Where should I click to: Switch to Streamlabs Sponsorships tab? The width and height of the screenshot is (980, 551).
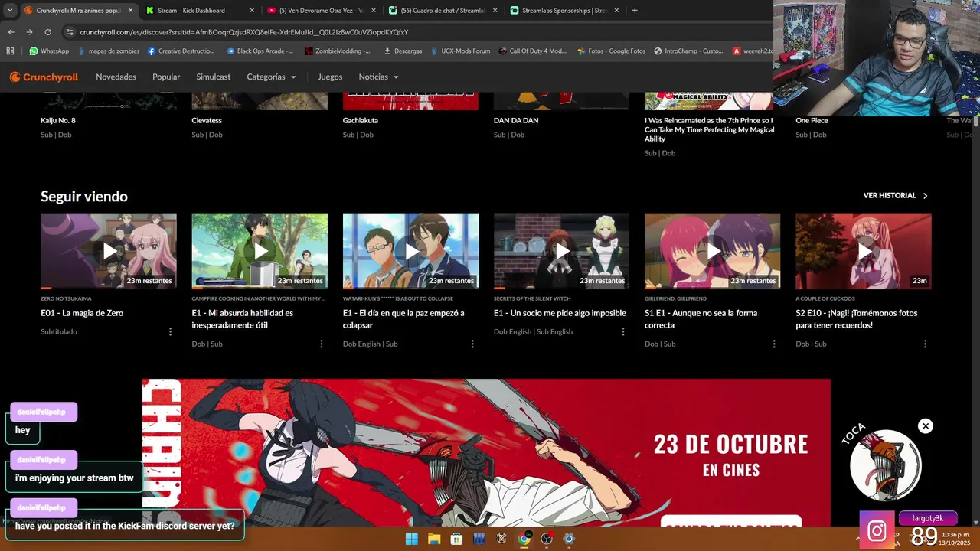pyautogui.click(x=564, y=11)
